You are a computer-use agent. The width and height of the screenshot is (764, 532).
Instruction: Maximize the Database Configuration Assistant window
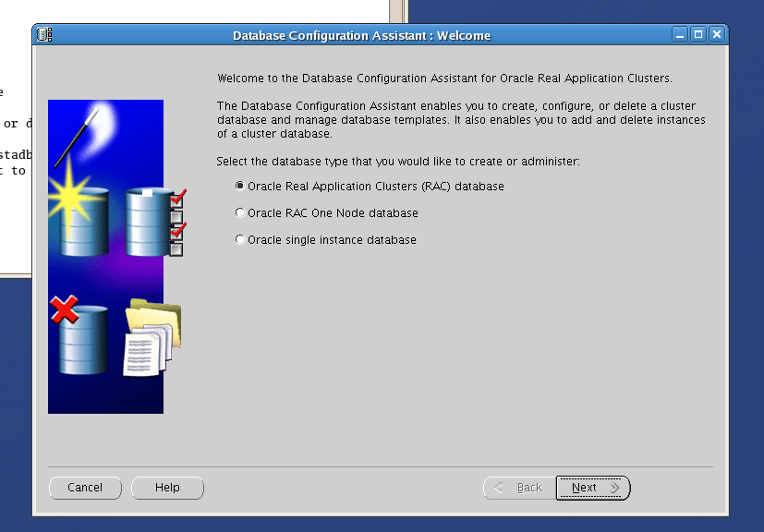(x=698, y=34)
